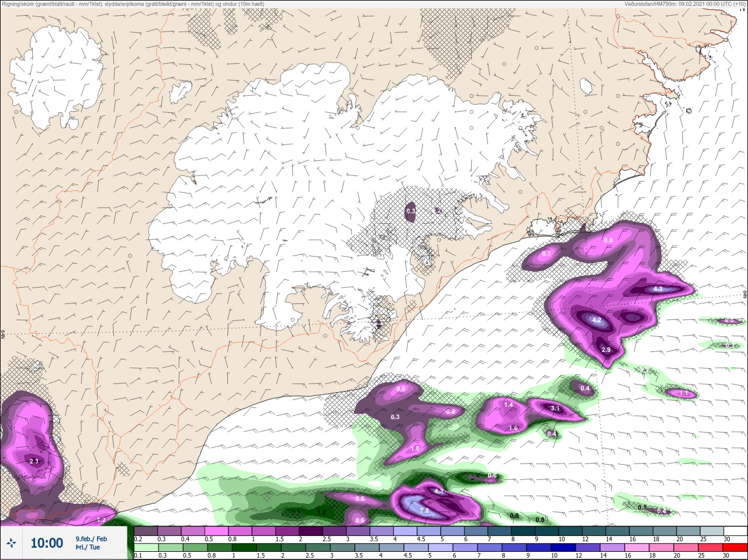Screen dimensions: 748x560
Task: Select bottom-row light blue swatch starting at 5
Action: point(440,548)
